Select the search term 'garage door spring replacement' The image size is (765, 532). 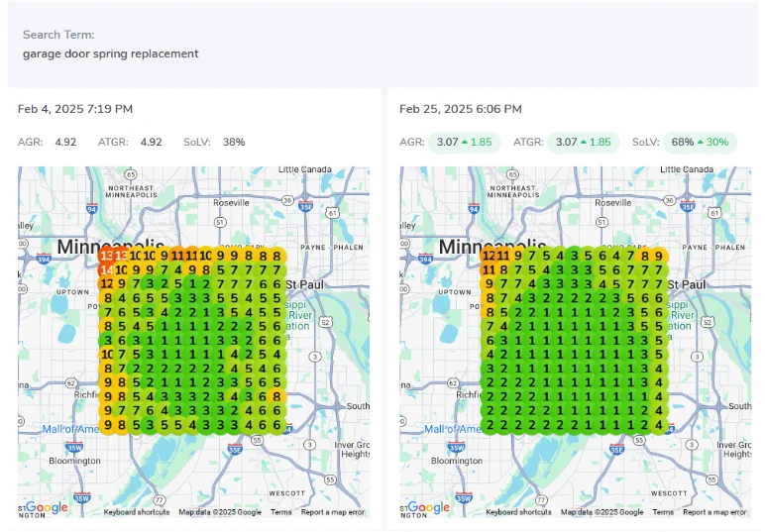[111, 53]
